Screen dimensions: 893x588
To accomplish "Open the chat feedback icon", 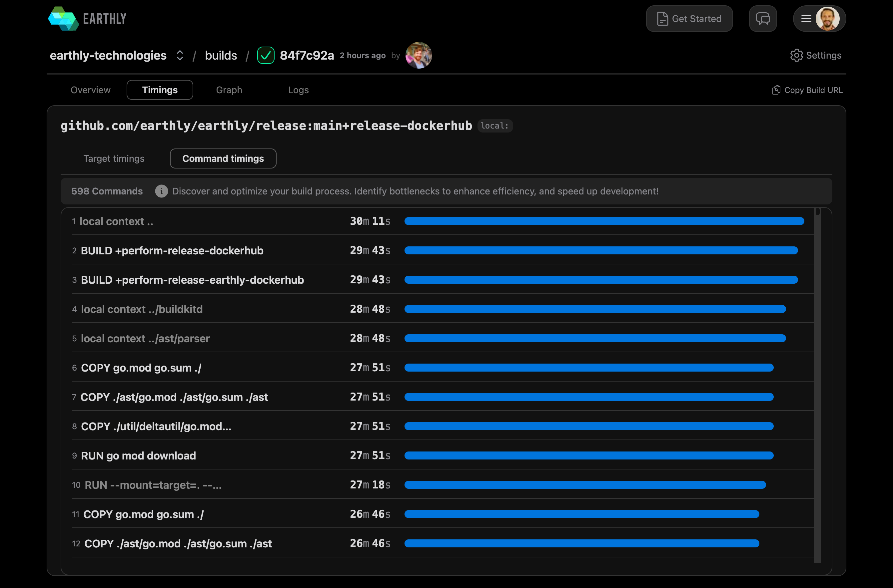I will (x=762, y=19).
